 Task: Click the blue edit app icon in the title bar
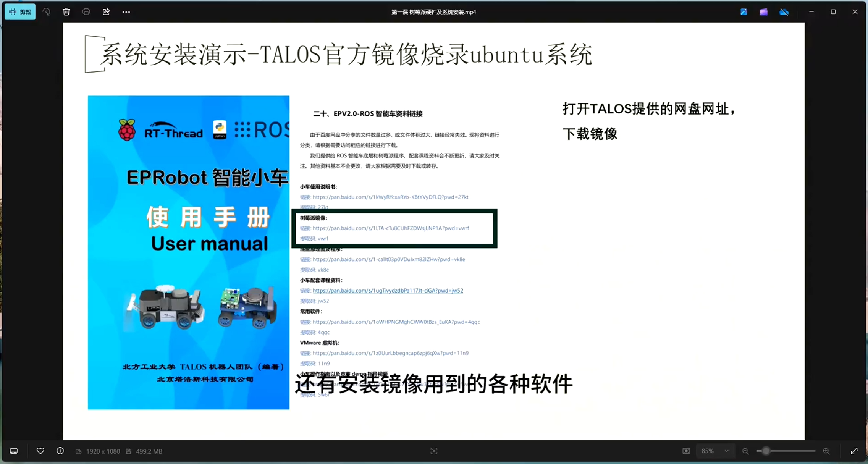tap(744, 12)
